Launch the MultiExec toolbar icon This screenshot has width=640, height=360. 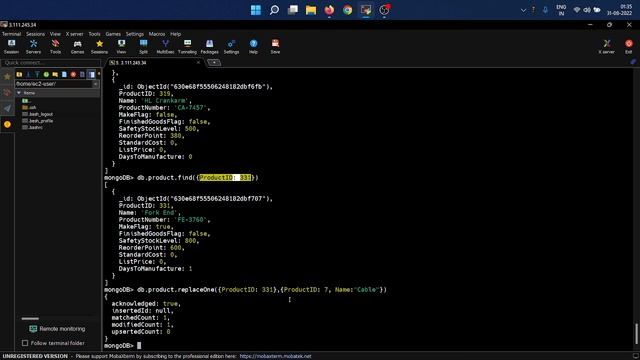(x=165, y=47)
